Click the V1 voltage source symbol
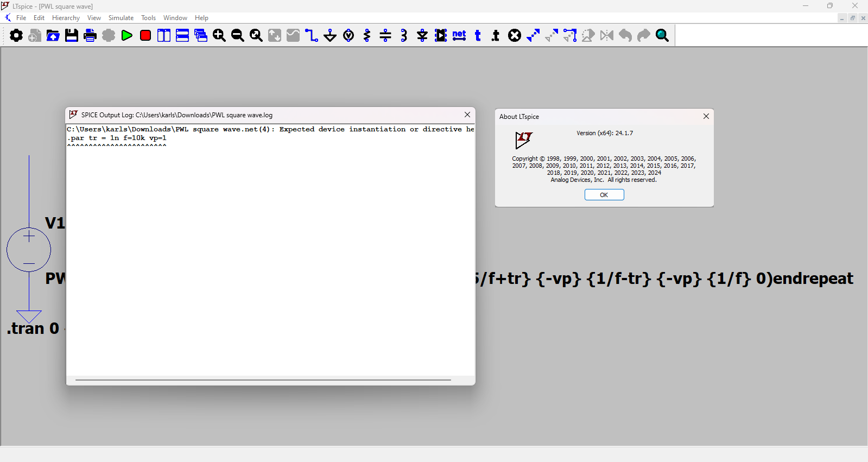 coord(29,250)
